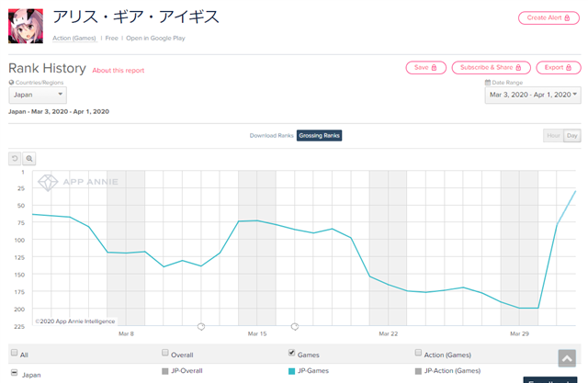
Task: Click the lock icon on Save
Action: (434, 67)
